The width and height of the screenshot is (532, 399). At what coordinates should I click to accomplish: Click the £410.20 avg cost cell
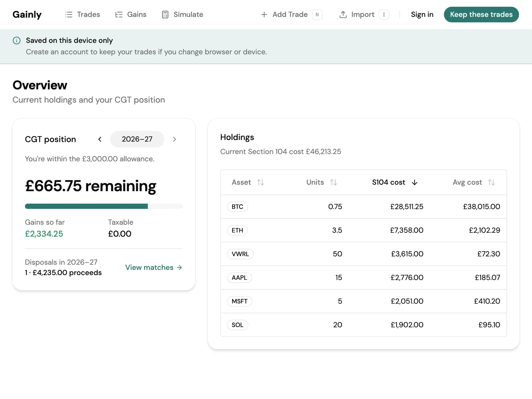point(487,301)
